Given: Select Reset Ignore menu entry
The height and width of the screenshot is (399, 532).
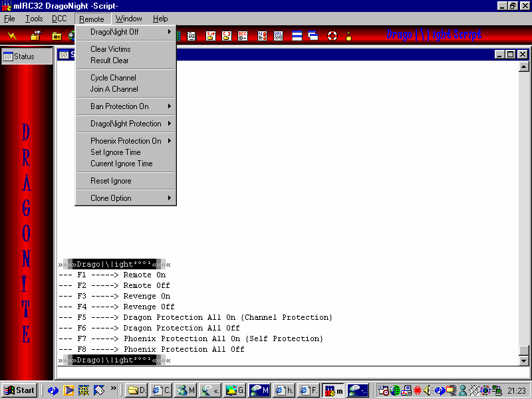Looking at the screenshot, I should (x=126, y=181).
